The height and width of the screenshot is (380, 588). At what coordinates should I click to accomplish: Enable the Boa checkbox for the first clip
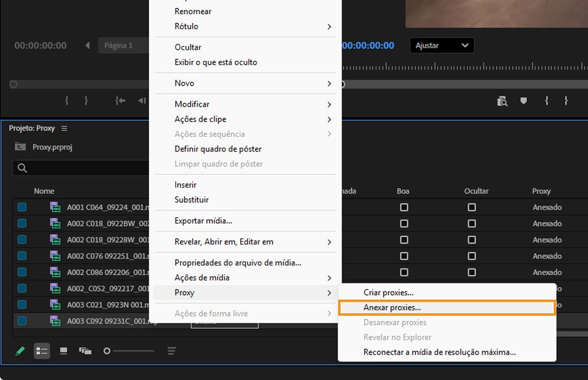[403, 207]
